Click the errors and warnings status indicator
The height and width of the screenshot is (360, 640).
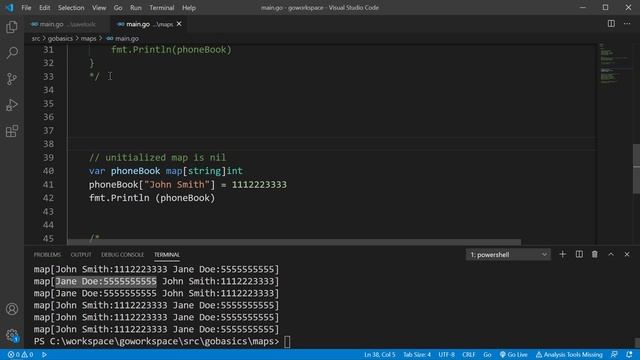20,355
